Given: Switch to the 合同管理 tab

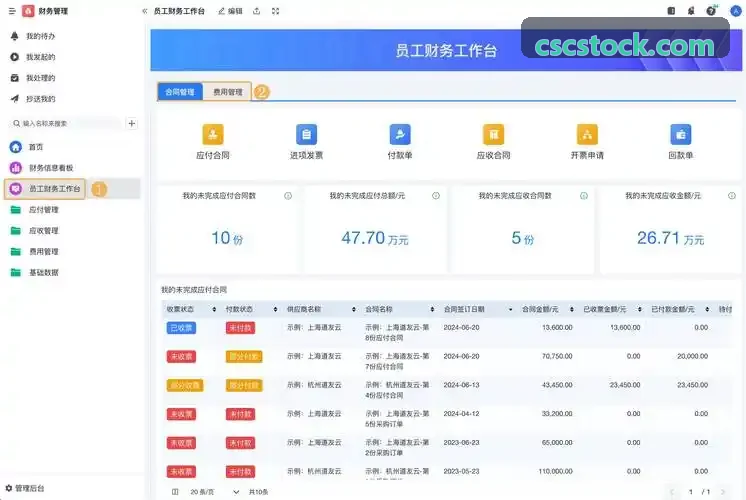Looking at the screenshot, I should 180,92.
